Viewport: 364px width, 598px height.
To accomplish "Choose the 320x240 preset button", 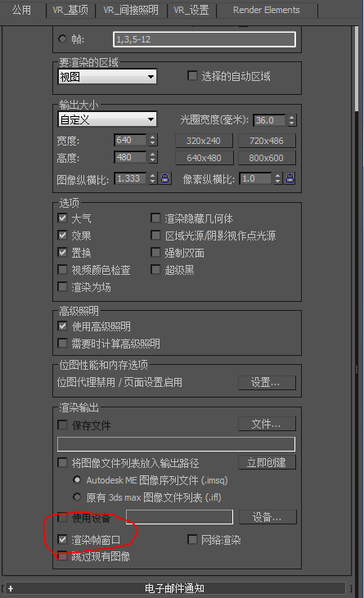I will tap(204, 141).
